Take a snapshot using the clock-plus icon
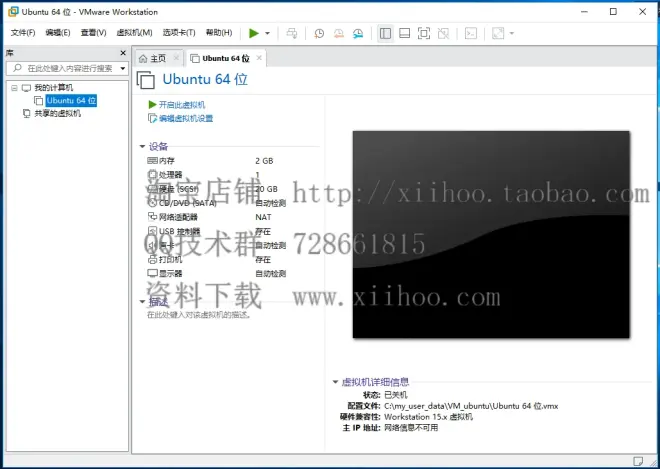This screenshot has height=469, width=660. (x=319, y=33)
